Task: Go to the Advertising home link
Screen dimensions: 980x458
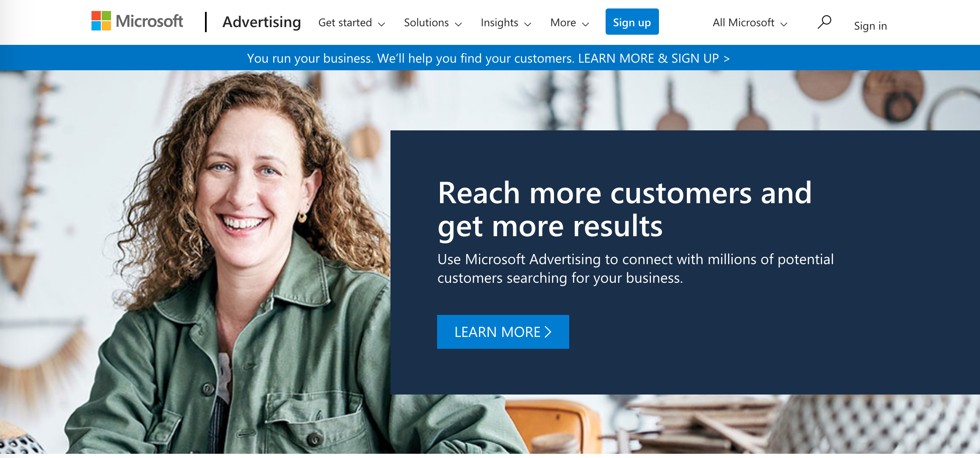Action: [261, 22]
